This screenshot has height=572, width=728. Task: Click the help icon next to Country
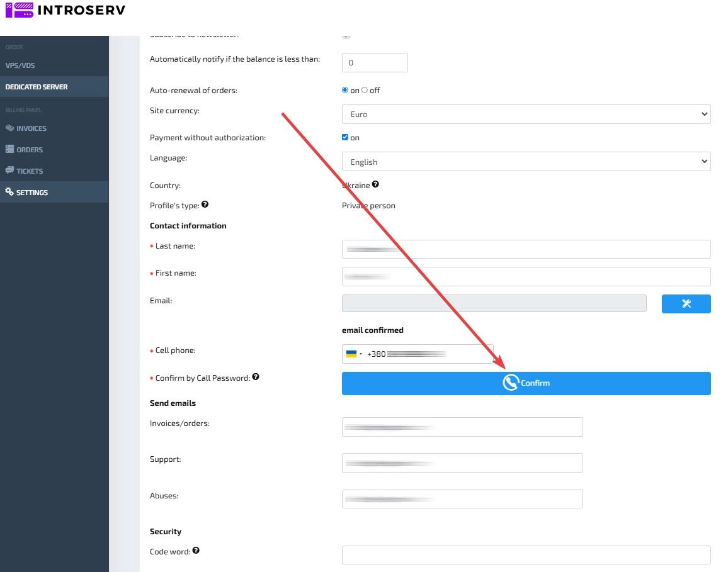[375, 184]
